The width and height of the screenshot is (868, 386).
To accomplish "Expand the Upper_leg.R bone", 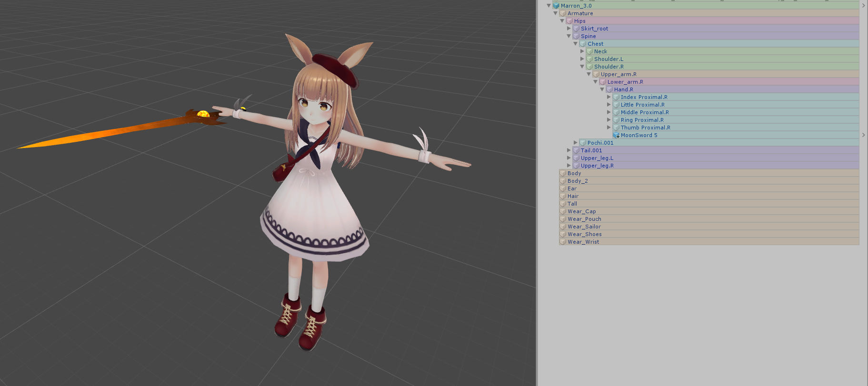I will [x=569, y=166].
